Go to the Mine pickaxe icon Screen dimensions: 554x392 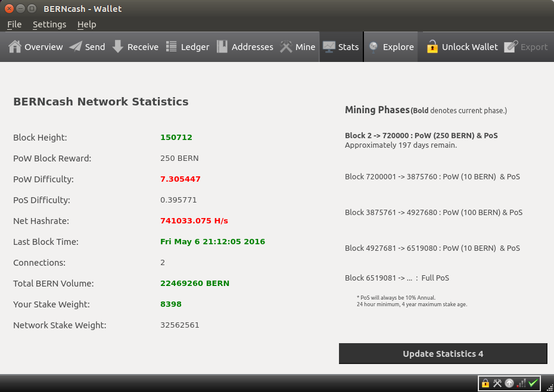coord(286,46)
